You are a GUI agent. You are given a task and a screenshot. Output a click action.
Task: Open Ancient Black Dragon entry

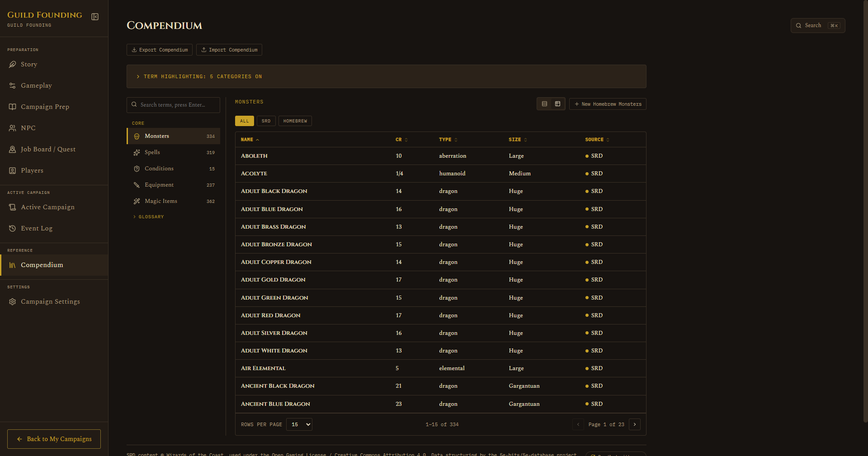[441, 386]
